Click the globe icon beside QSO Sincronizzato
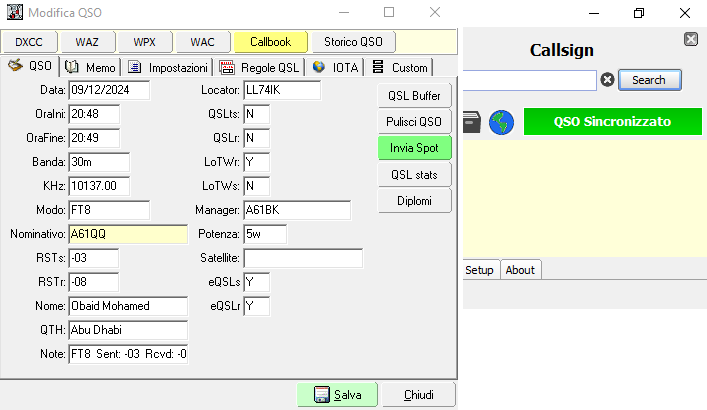This screenshot has height=410, width=707. tap(502, 122)
